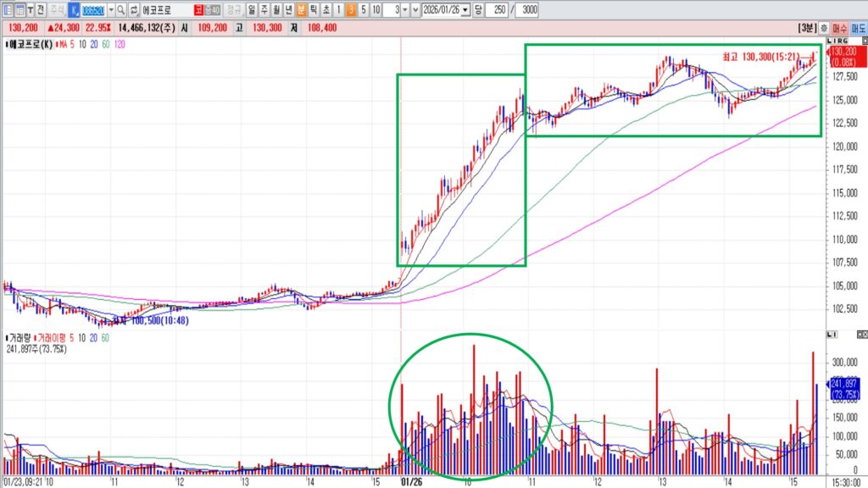The height and width of the screenshot is (488, 868).
Task: Select the 5-minute interval preset
Action: 363,10
